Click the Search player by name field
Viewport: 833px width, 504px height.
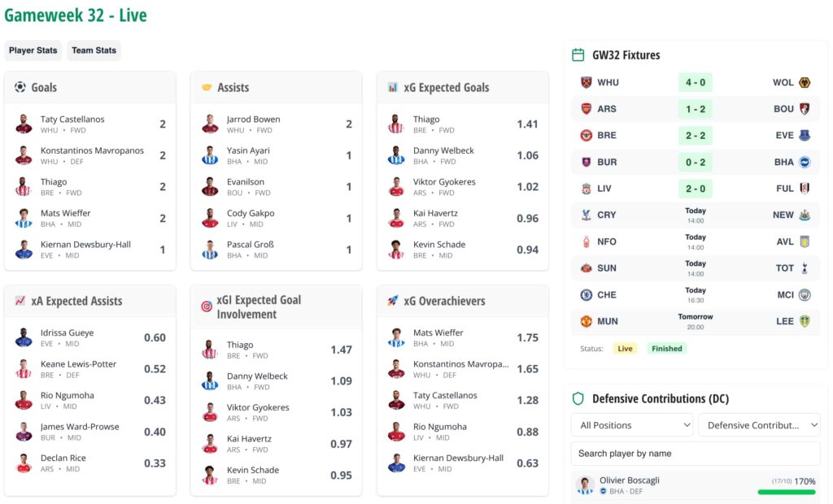[696, 454]
